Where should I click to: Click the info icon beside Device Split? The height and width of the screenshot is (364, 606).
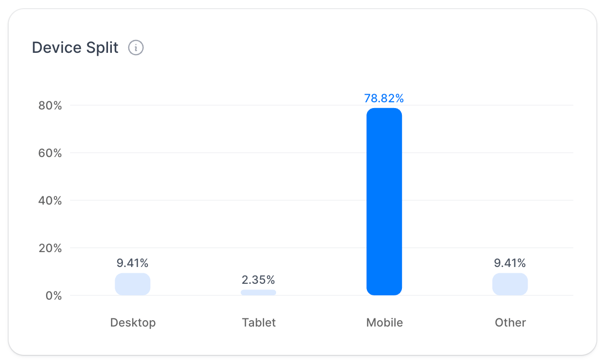coord(136,48)
